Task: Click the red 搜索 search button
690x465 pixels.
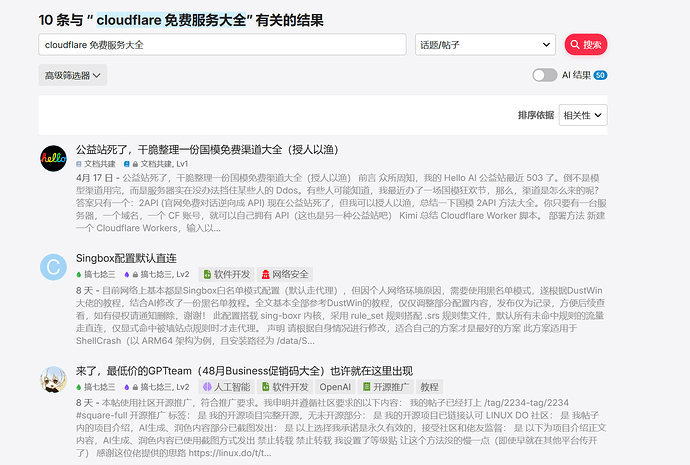Action: (586, 44)
